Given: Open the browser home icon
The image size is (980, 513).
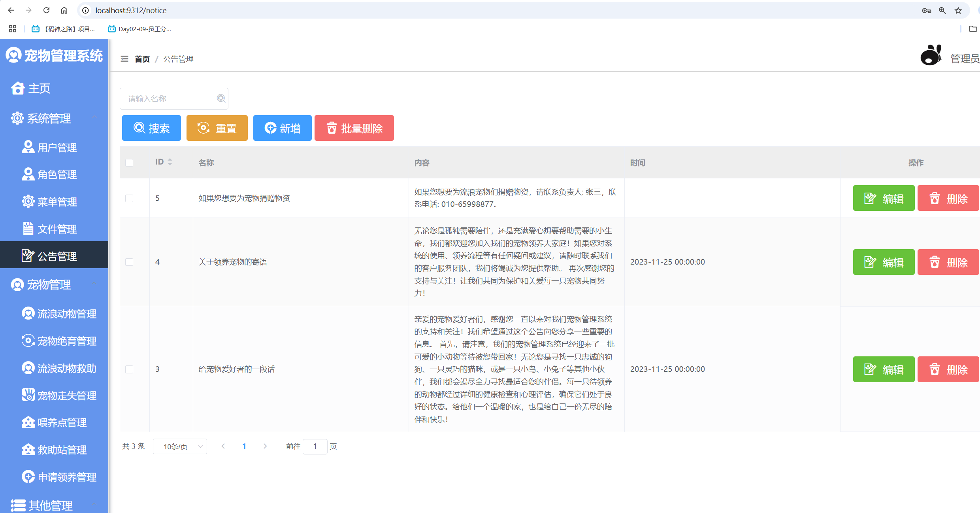Looking at the screenshot, I should pyautogui.click(x=64, y=10).
